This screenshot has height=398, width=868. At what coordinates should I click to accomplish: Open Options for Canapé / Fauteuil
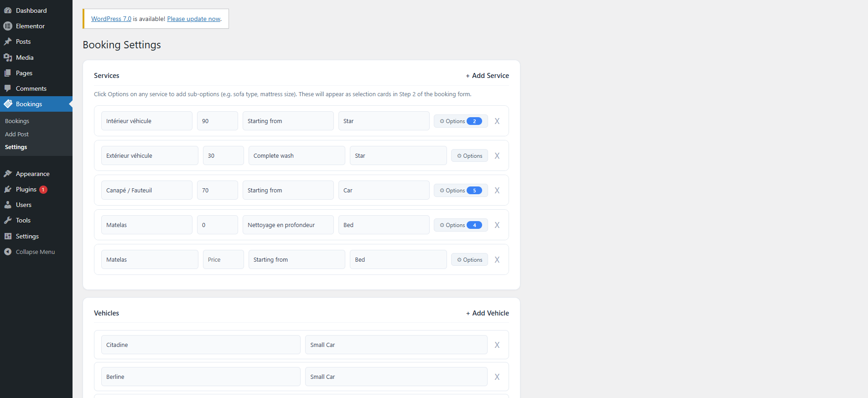(x=461, y=191)
